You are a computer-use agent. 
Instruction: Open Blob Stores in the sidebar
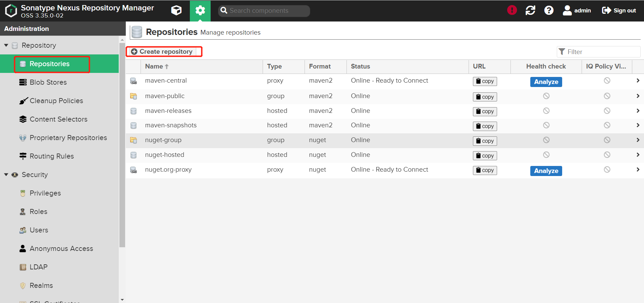(x=59, y=82)
